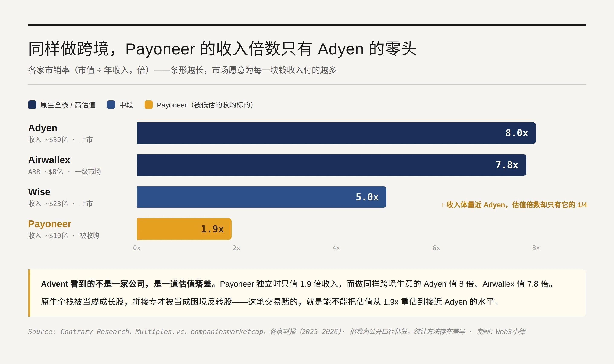Select the Wise 5.0x bar

pos(261,197)
